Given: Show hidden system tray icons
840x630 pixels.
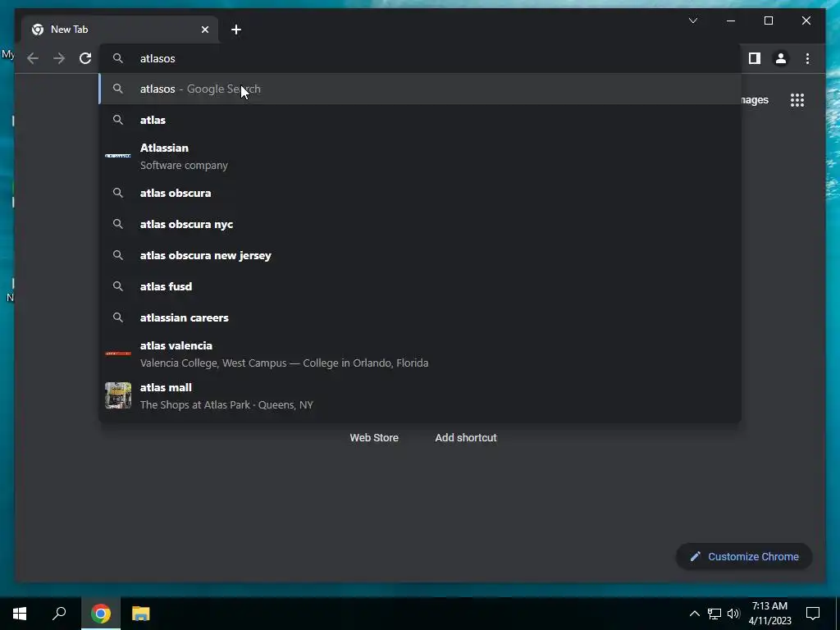Looking at the screenshot, I should pyautogui.click(x=694, y=614).
